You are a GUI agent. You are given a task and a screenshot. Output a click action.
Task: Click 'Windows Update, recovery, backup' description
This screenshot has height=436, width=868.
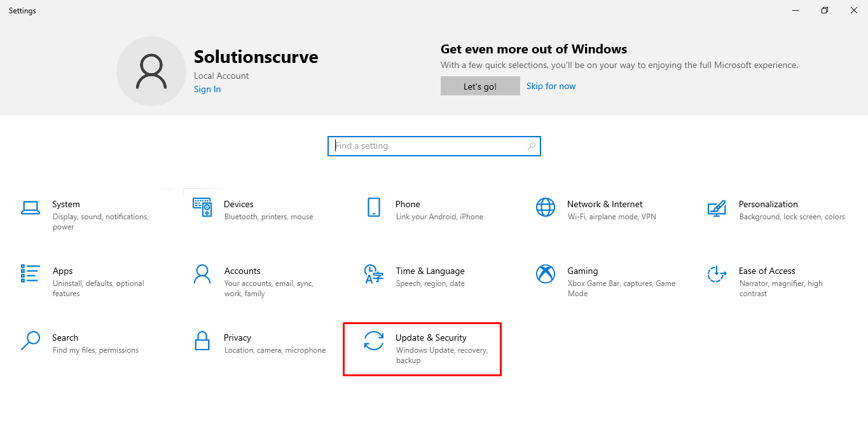[442, 355]
